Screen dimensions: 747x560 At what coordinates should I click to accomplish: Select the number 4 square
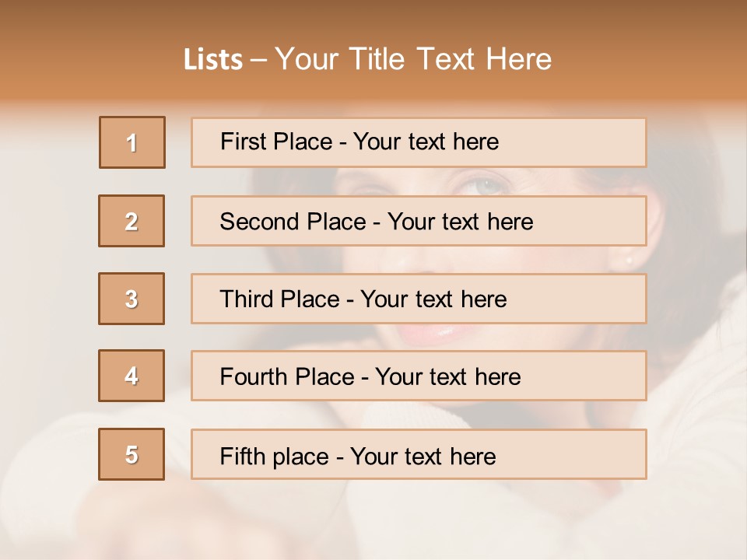[x=132, y=376]
